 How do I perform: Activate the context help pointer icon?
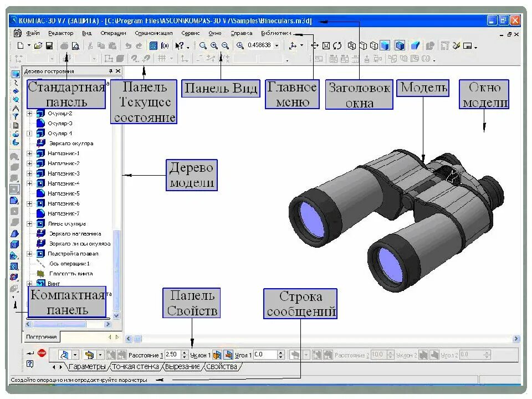pyautogui.click(x=180, y=45)
